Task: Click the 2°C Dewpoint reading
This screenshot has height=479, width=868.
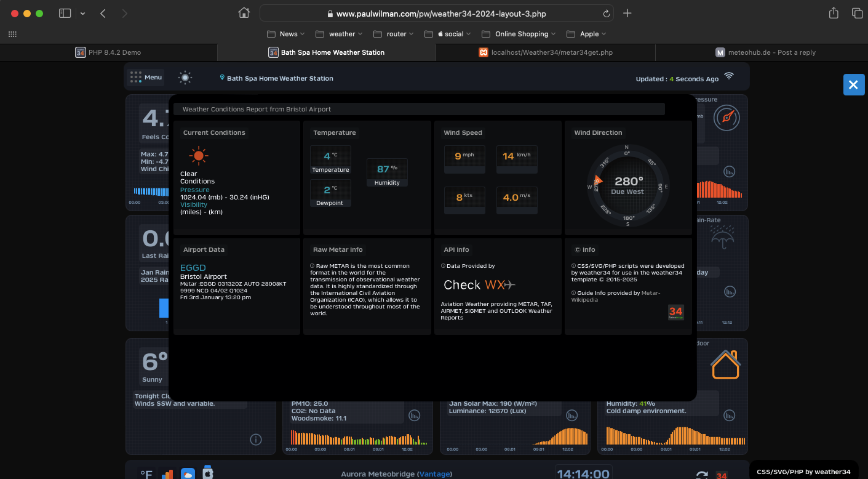Action: coord(330,193)
